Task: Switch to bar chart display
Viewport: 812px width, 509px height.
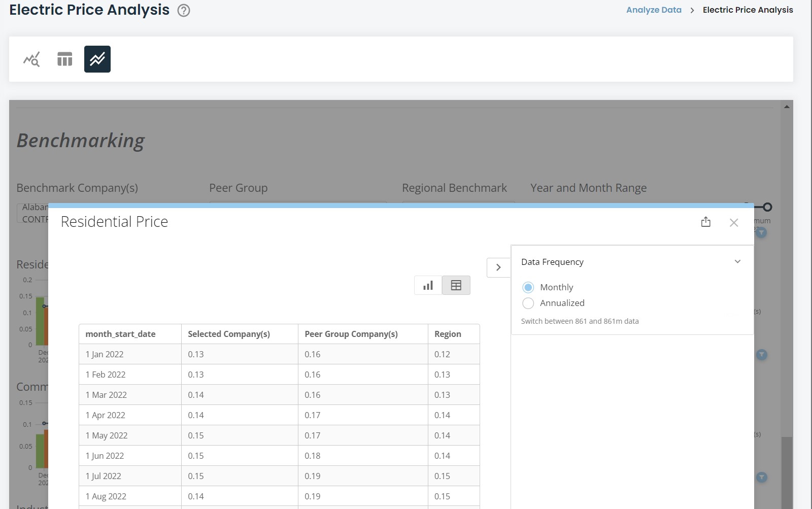Action: (x=428, y=285)
